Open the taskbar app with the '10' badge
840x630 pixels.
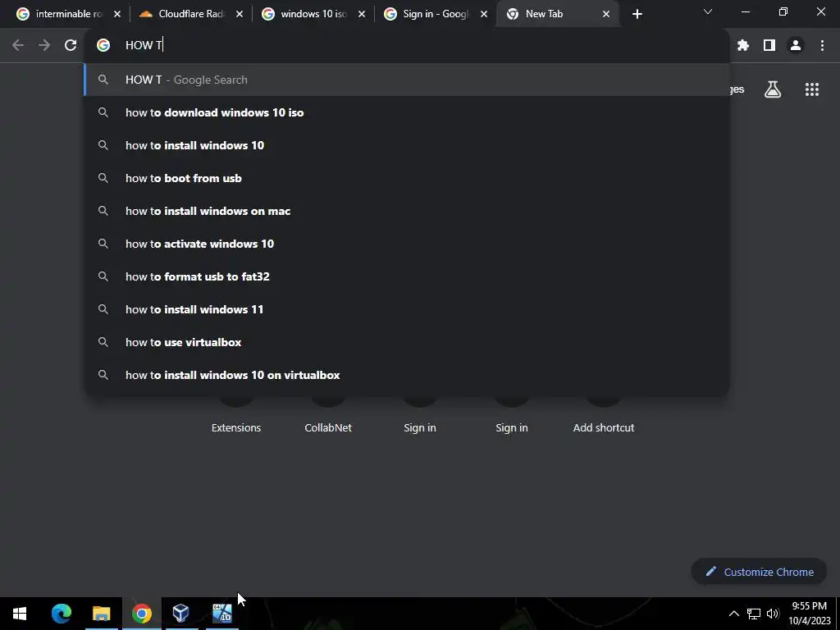221,614
